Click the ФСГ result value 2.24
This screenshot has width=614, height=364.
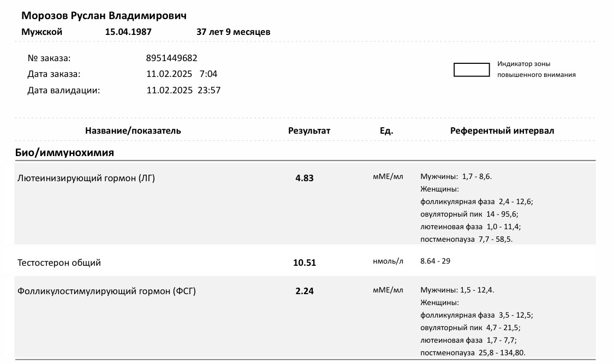point(305,291)
